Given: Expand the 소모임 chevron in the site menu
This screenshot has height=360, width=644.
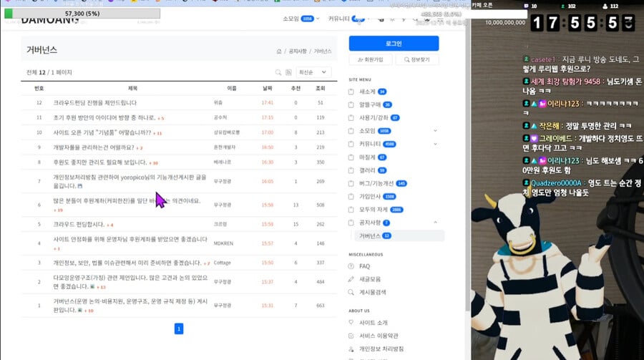Looking at the screenshot, I should 435,131.
